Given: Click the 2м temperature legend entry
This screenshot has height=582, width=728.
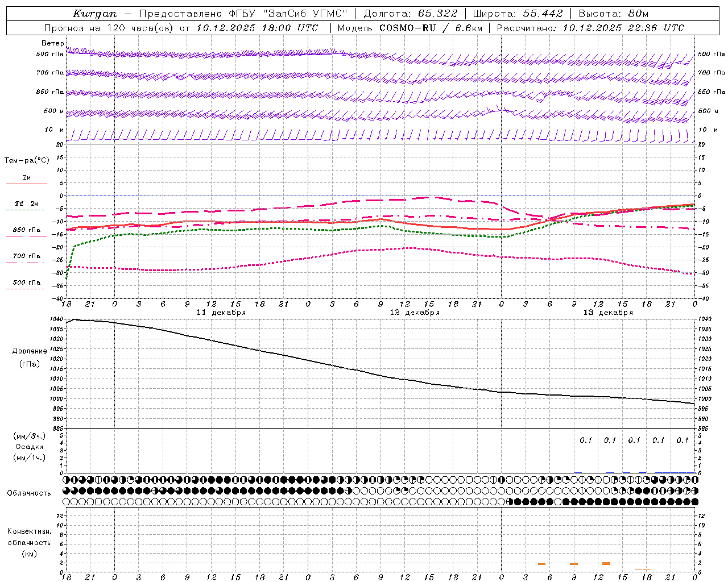Looking at the screenshot, I should pyautogui.click(x=27, y=177).
